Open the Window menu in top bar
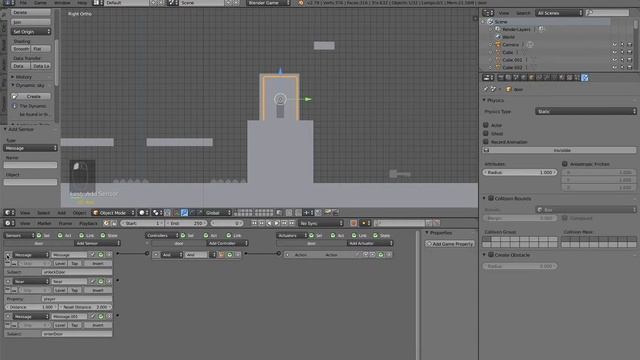 point(62,2)
